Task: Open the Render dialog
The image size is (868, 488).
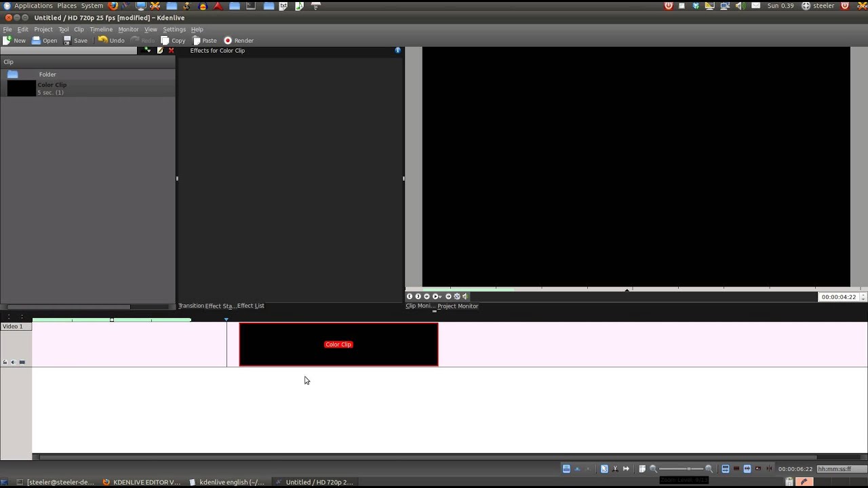Action: (238, 41)
